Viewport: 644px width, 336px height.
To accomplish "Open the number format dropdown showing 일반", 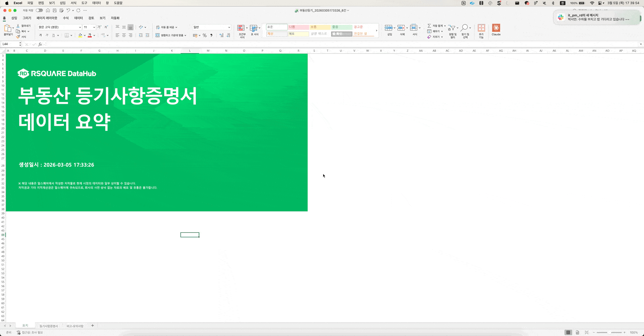I will pos(229,27).
